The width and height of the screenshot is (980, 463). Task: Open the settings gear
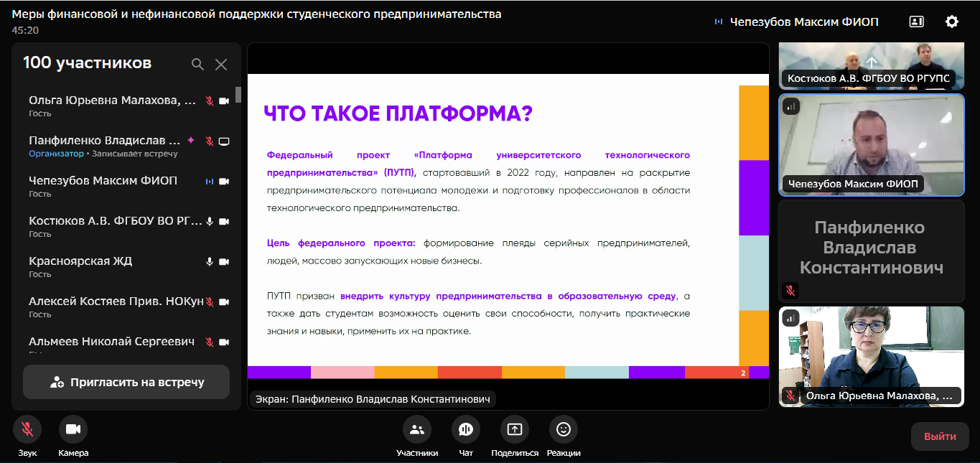click(951, 22)
